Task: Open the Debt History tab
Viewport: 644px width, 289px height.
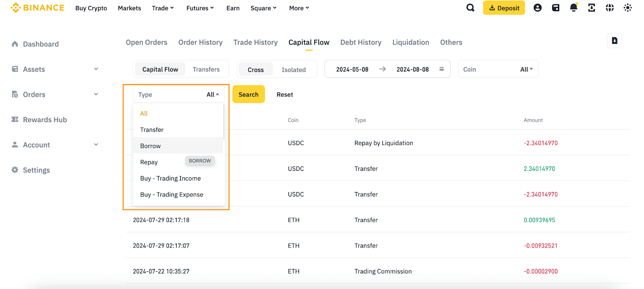Action: (x=361, y=42)
